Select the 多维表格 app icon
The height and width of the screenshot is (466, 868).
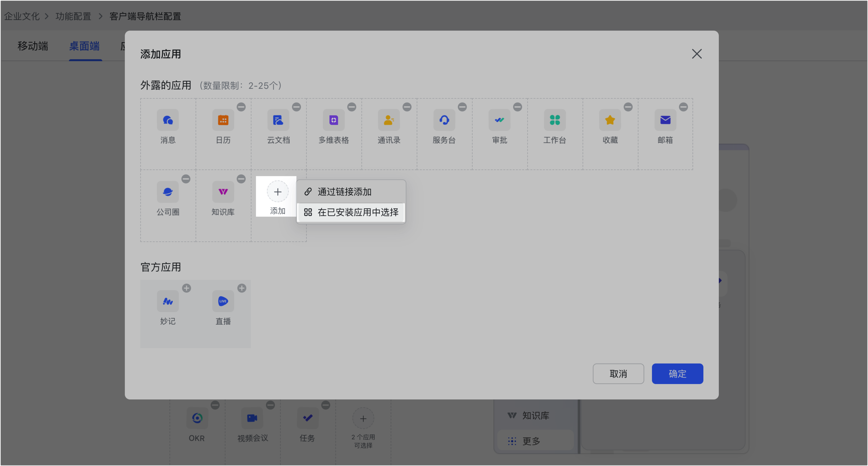(x=334, y=120)
